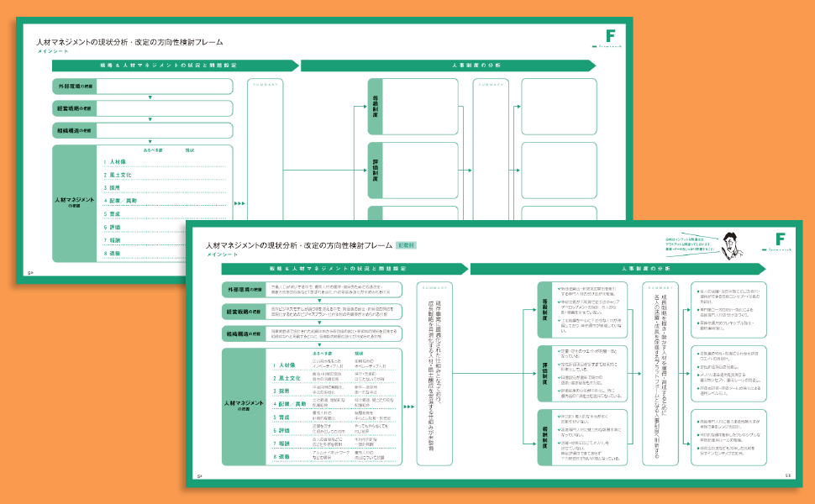This screenshot has height=504, width=815.
Task: Click the empty 組織構造 field on the blank slide
Action: click(x=164, y=130)
